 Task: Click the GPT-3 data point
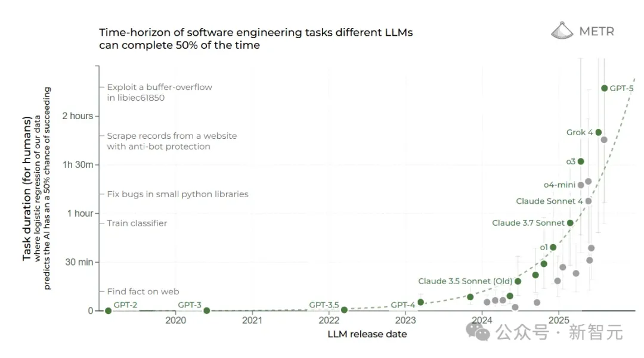tap(206, 310)
